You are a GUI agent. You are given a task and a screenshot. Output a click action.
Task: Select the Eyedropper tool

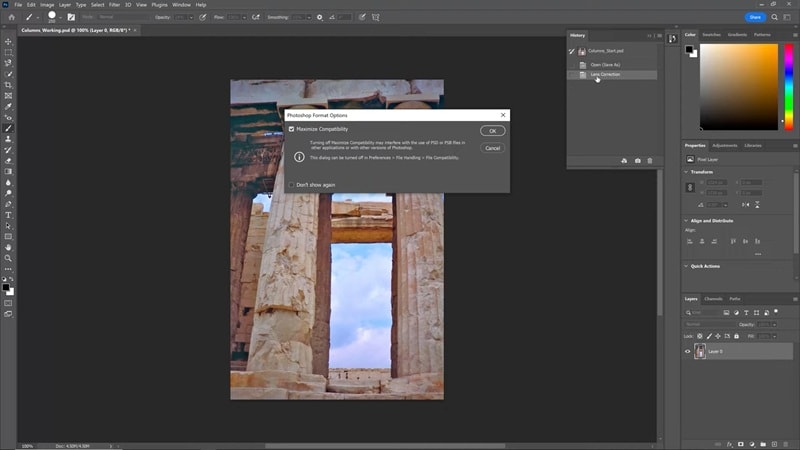8,107
